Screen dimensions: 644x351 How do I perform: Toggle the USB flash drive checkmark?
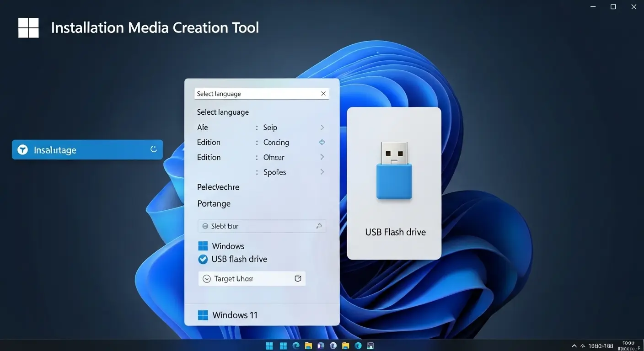click(203, 260)
